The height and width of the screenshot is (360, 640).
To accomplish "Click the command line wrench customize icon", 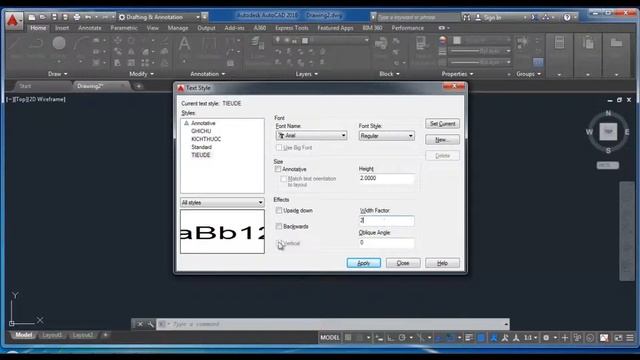I will (150, 324).
